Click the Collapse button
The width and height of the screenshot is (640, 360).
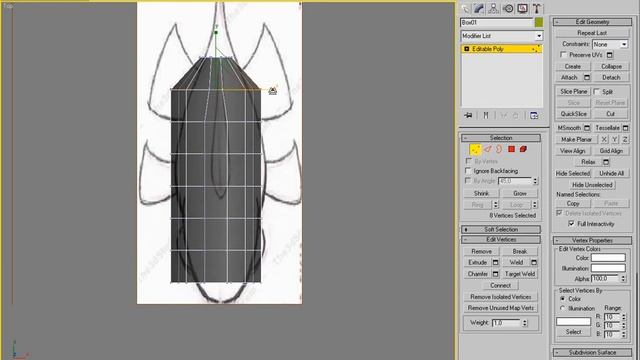point(611,66)
